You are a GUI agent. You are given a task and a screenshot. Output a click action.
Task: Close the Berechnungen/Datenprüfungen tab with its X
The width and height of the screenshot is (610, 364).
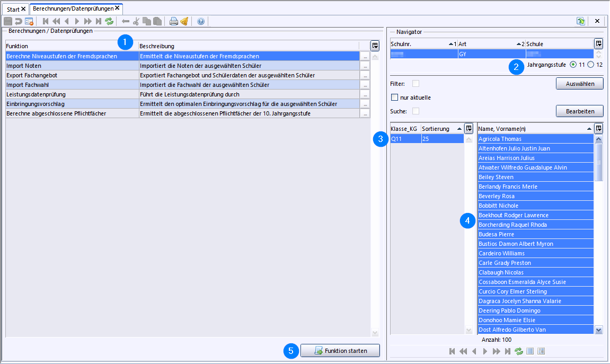(x=117, y=8)
